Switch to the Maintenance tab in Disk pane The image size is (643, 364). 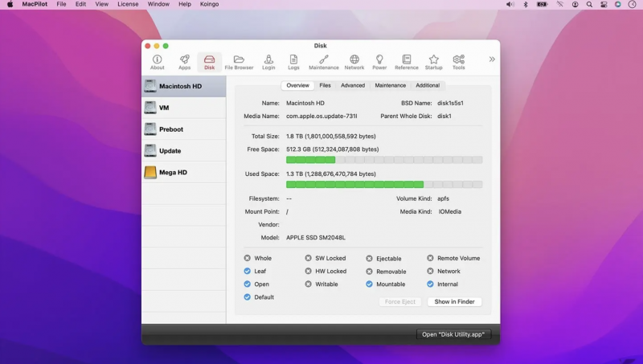click(x=391, y=85)
